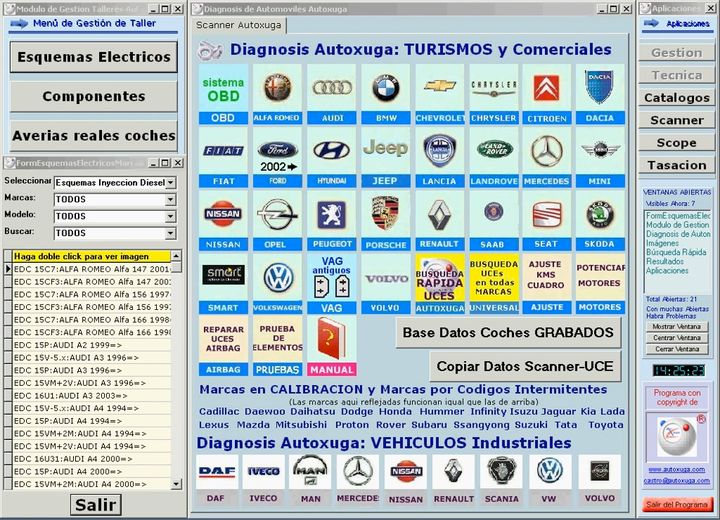Open Tasacion in Aplicaciones panel
Screen dimensions: 720x520
click(677, 165)
